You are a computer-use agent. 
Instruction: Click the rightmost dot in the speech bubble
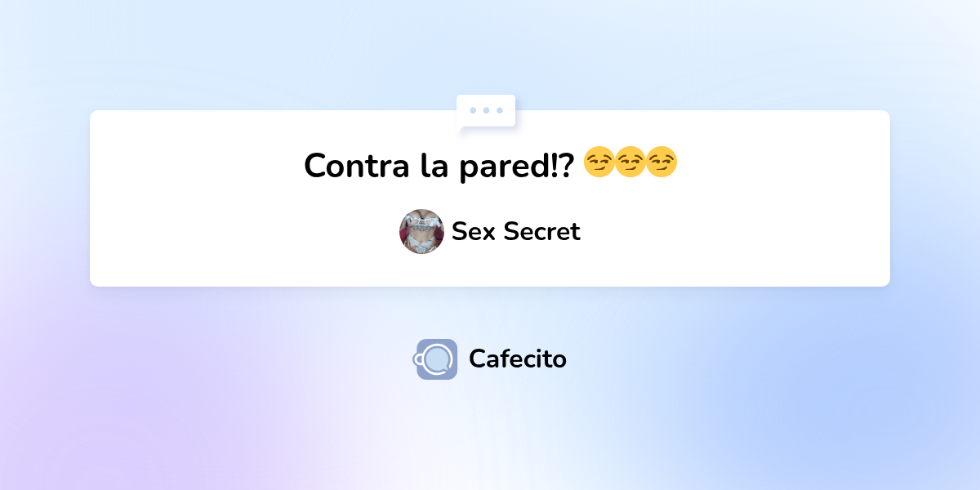[499, 110]
